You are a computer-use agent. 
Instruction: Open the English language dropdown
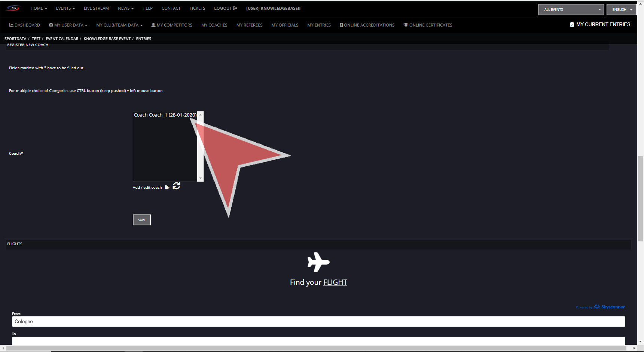coord(622,10)
